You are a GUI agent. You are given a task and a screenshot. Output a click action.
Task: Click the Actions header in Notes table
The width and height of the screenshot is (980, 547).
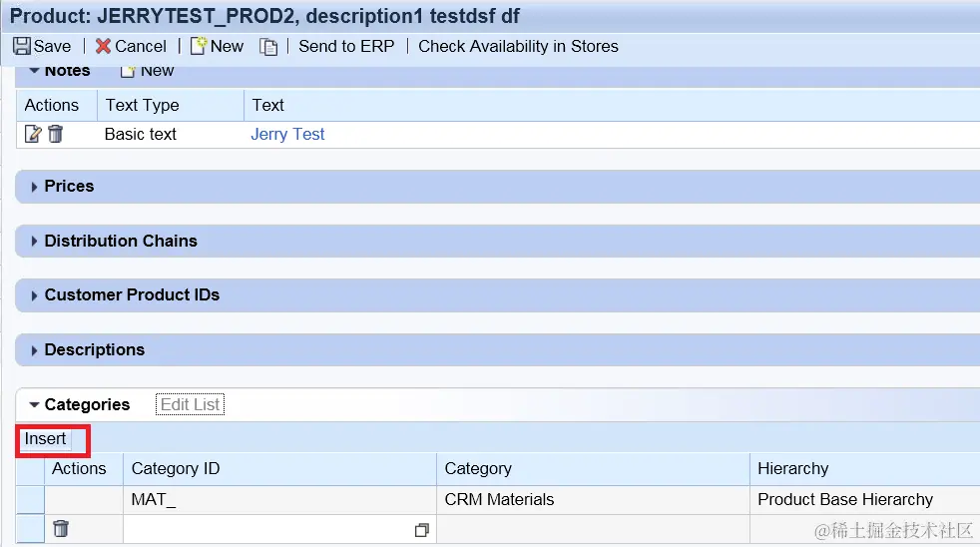56,105
